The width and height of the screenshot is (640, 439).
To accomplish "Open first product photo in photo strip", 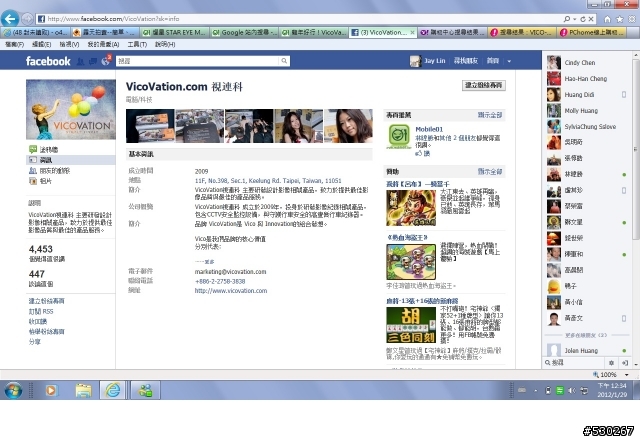I will tap(150, 126).
